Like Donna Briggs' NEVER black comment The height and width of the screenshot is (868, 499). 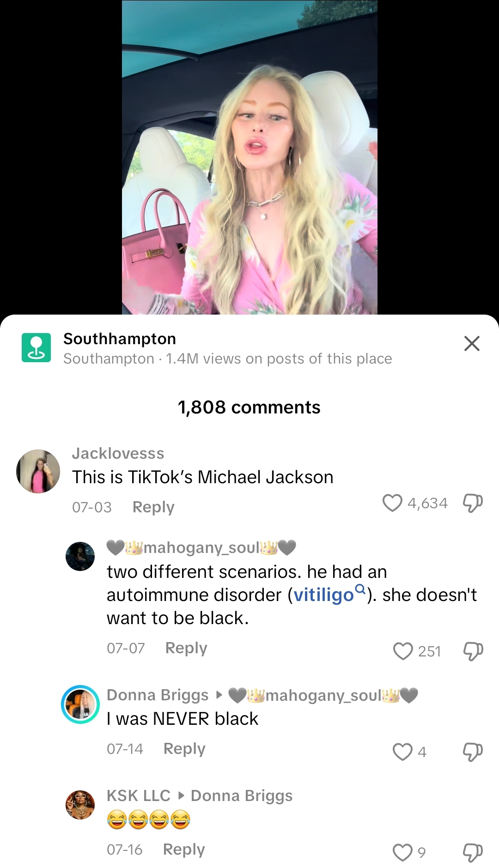pos(402,752)
